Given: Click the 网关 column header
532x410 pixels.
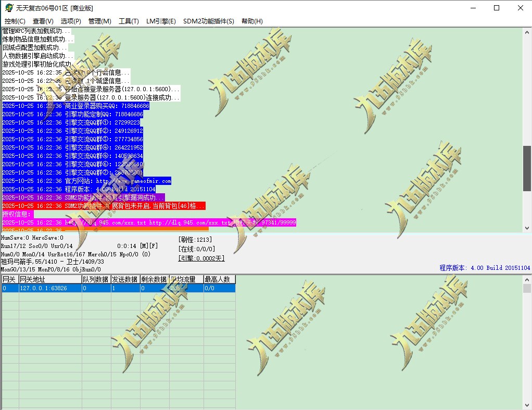Looking at the screenshot, I should point(10,279).
